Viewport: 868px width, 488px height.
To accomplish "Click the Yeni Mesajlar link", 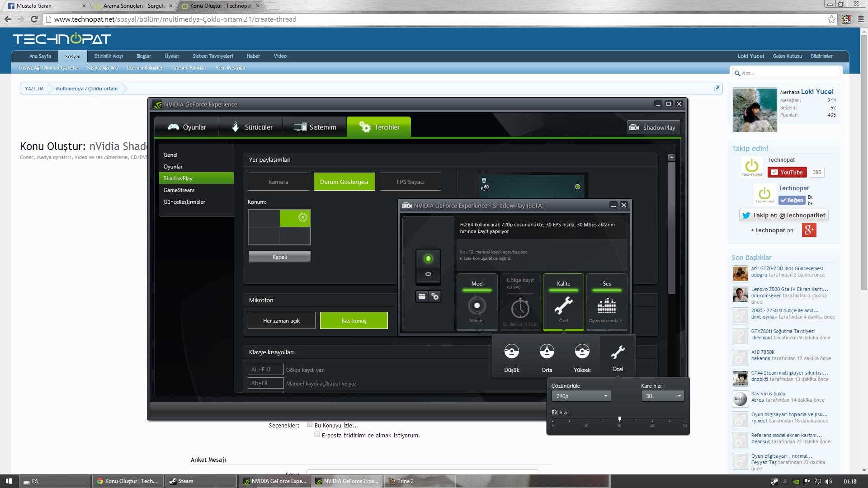I will [231, 68].
